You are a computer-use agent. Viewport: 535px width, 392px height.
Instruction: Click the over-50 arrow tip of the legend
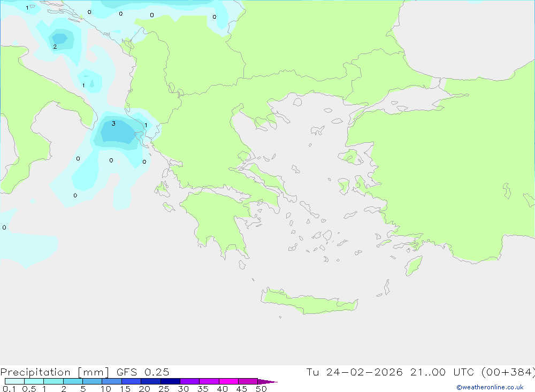coord(267,381)
